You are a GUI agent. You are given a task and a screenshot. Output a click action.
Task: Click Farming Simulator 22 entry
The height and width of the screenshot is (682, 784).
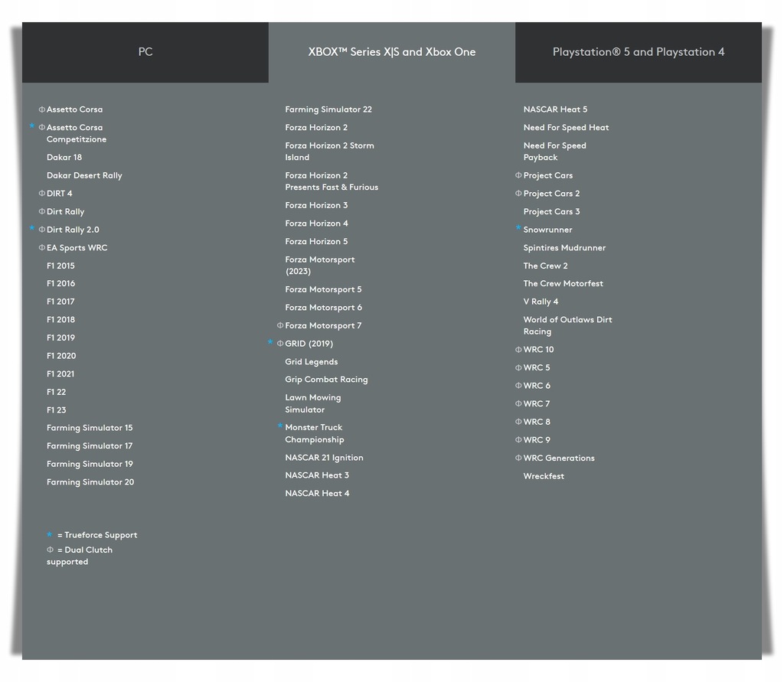[x=328, y=109]
